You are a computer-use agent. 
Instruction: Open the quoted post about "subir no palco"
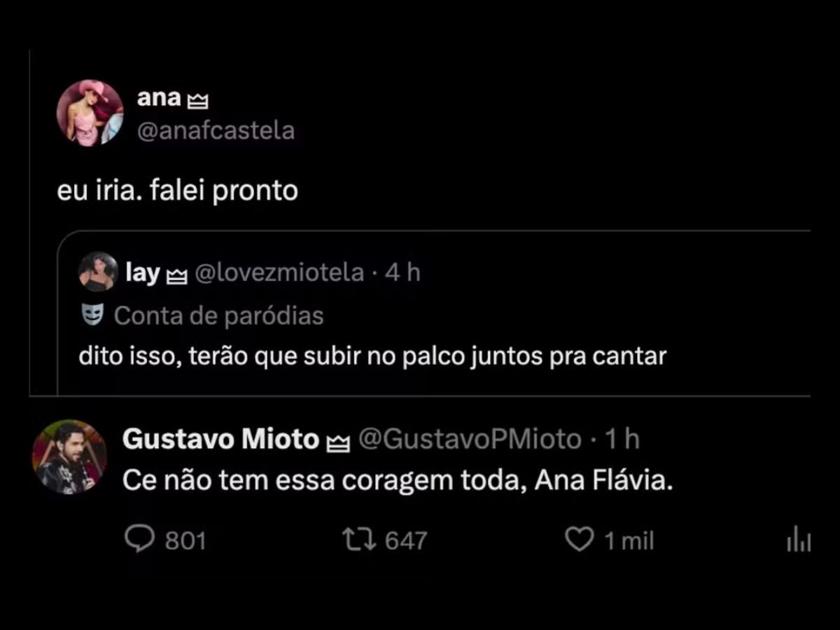click(x=372, y=357)
